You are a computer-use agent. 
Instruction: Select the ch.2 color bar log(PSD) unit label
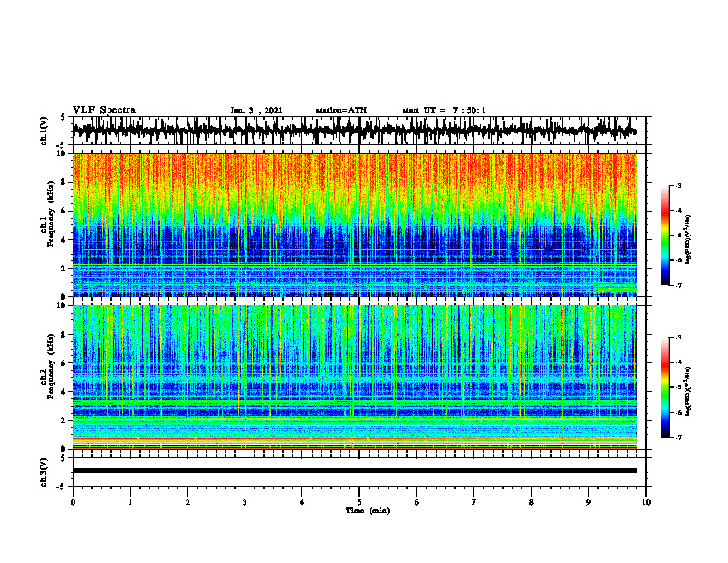coord(688,391)
